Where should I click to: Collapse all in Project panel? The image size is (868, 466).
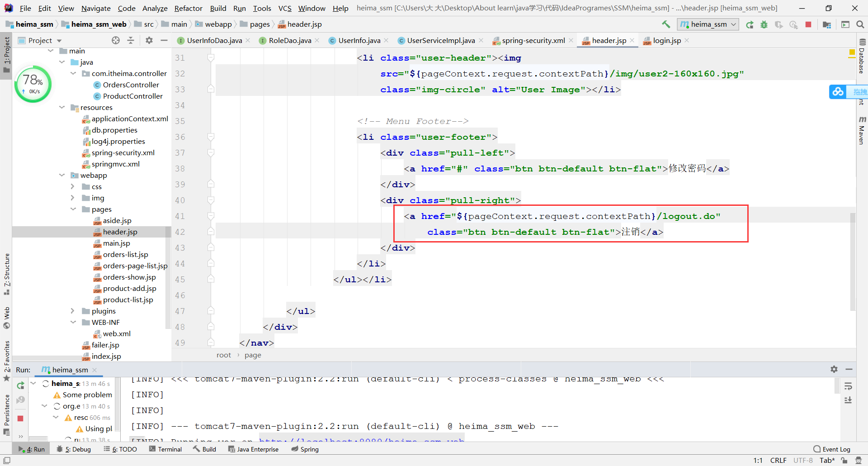pos(131,40)
